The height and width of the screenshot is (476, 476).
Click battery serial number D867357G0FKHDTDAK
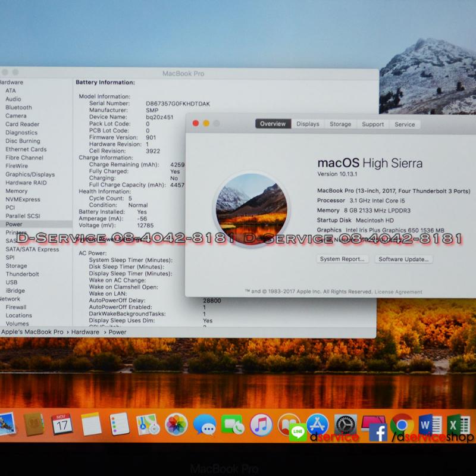(x=178, y=104)
